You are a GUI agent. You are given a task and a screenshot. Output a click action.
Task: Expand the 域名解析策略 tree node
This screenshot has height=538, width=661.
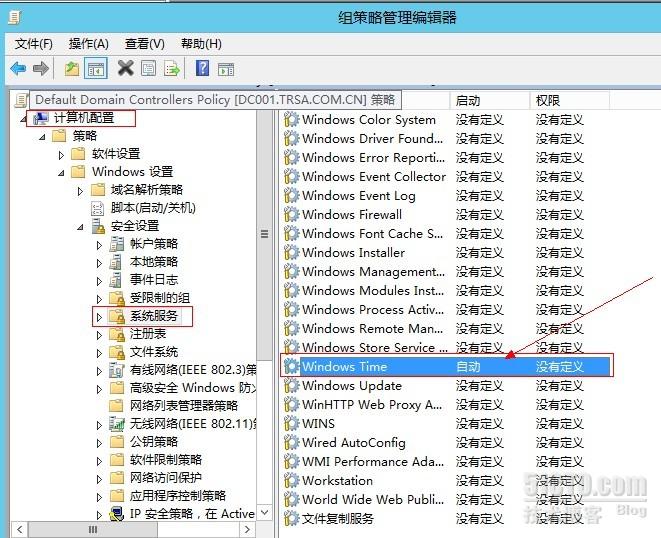[x=80, y=191]
